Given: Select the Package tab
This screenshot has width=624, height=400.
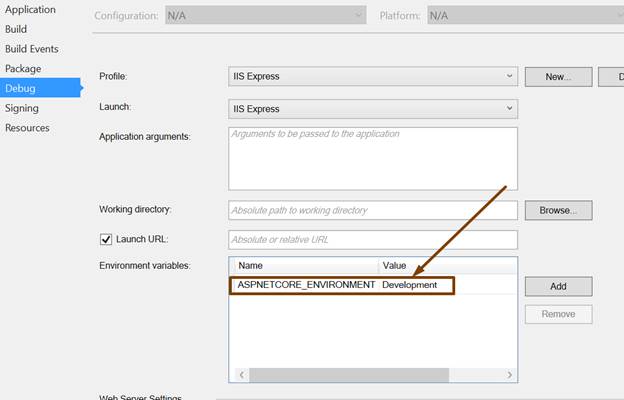Looking at the screenshot, I should [x=23, y=69].
